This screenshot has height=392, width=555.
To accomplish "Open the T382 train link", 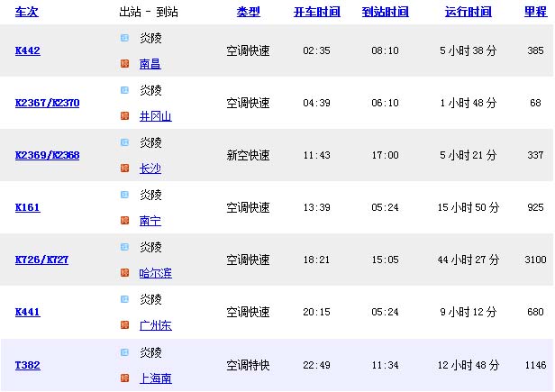I will [x=28, y=365].
